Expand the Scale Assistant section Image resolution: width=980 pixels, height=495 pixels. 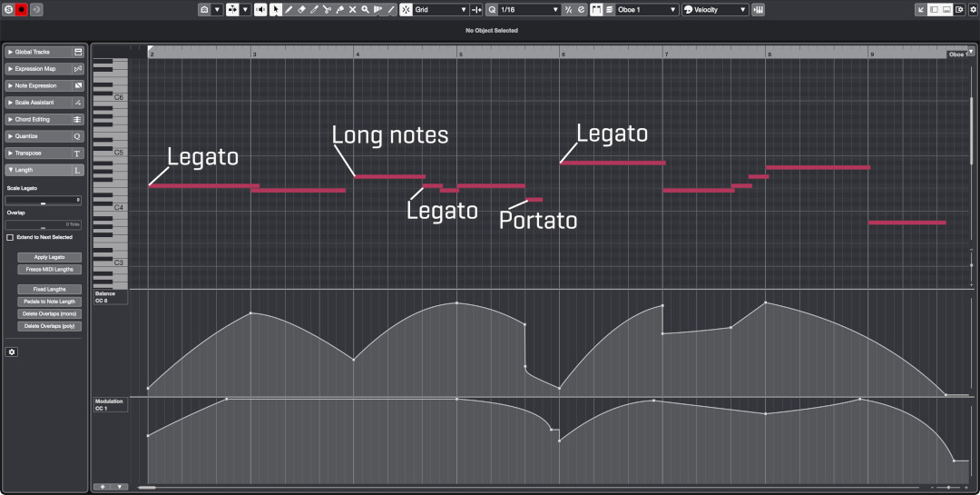[x=44, y=103]
